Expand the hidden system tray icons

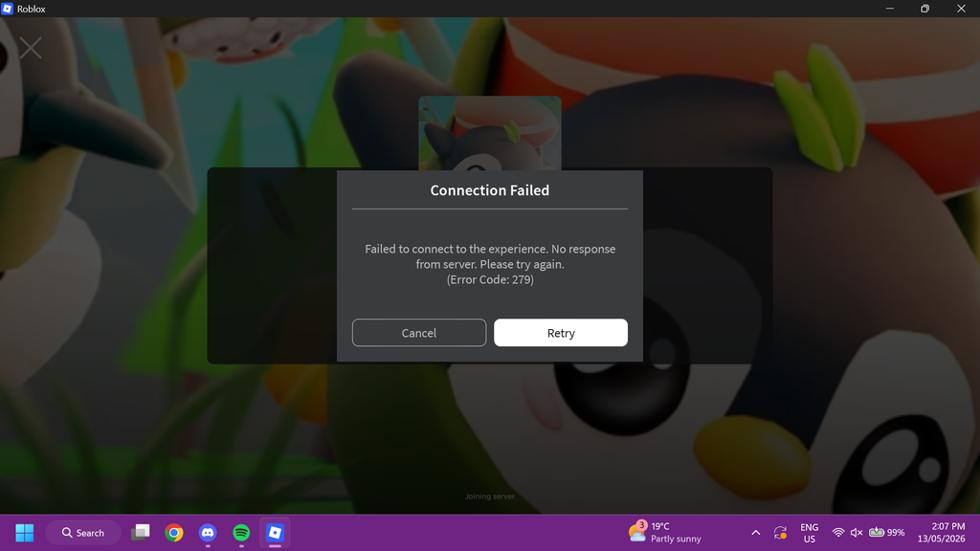(x=756, y=533)
